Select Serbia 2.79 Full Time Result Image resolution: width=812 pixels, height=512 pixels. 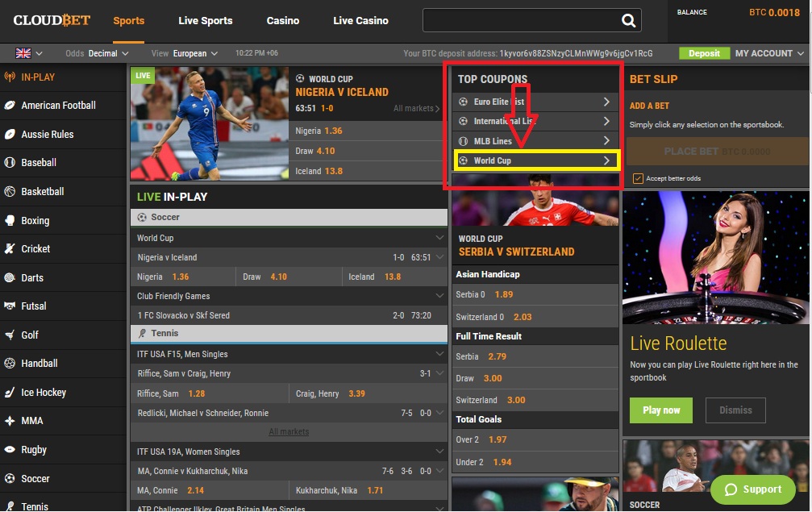[535, 356]
